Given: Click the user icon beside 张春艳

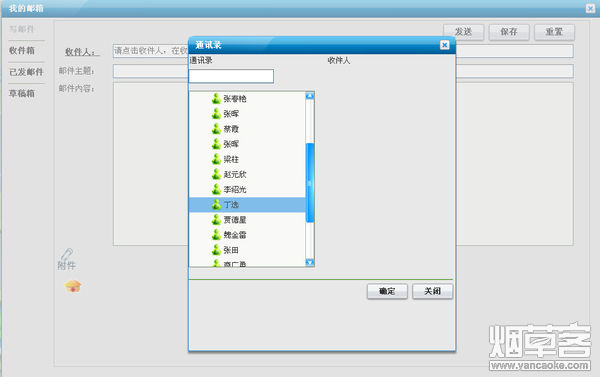Looking at the screenshot, I should coord(216,99).
